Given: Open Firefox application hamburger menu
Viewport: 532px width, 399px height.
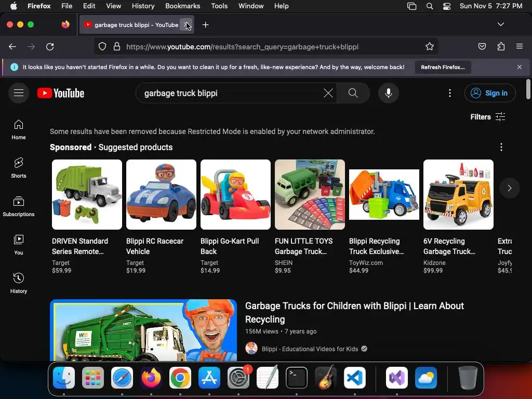Looking at the screenshot, I should 520,46.
